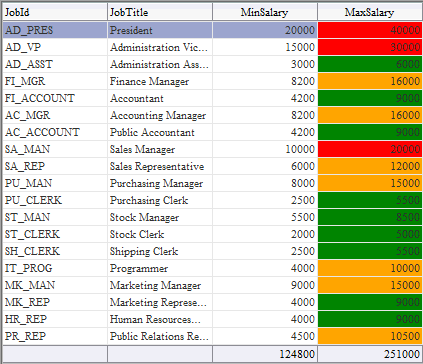The height and width of the screenshot is (364, 423).
Task: Click the Stock Manager title cell
Action: (160, 217)
